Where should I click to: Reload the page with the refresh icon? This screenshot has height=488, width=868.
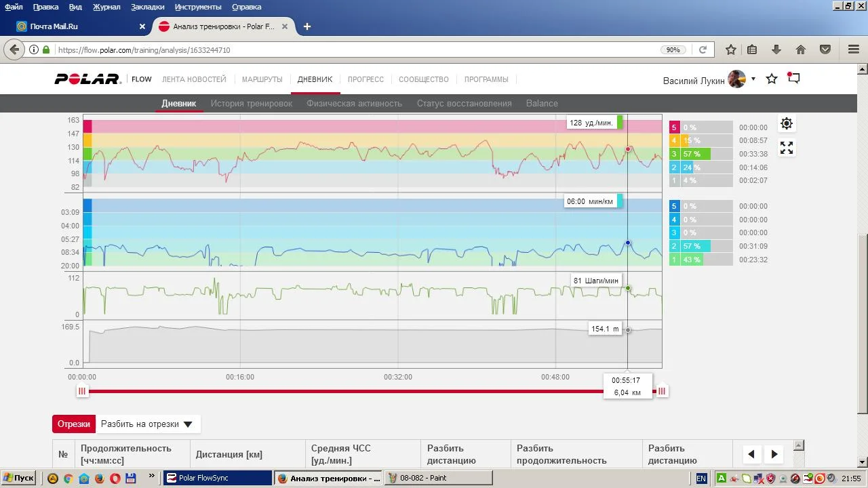[703, 49]
